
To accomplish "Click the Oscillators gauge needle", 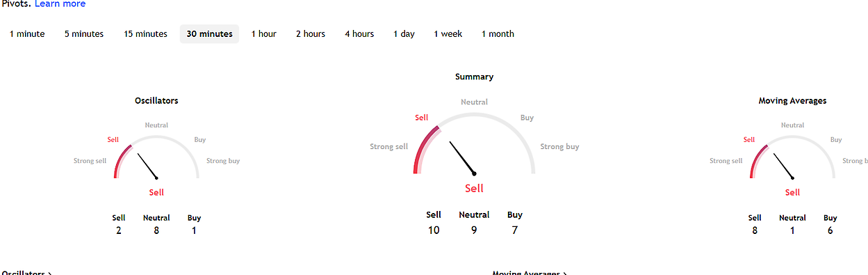I will pyautogui.click(x=147, y=166).
